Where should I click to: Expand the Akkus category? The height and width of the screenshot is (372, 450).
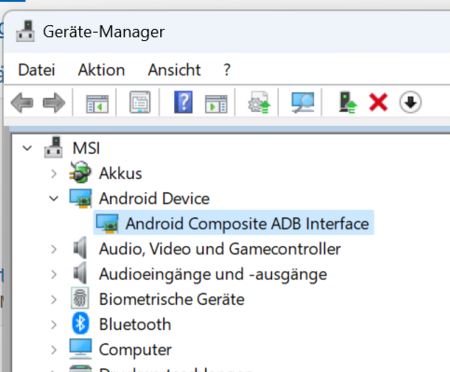point(54,174)
